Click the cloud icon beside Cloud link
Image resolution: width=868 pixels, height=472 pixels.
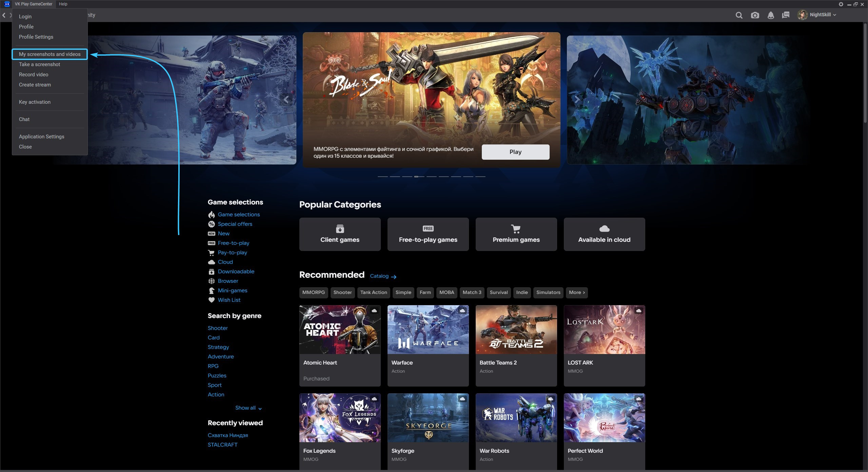click(x=211, y=262)
